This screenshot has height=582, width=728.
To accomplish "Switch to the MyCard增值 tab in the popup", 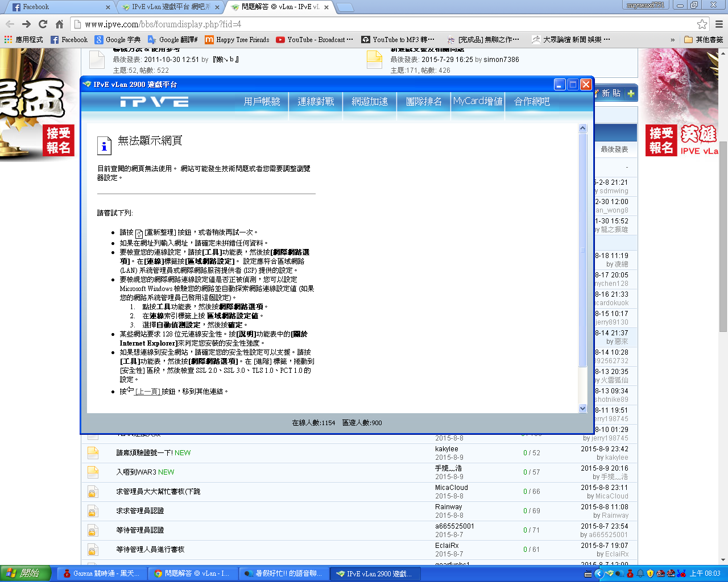I will (x=477, y=102).
